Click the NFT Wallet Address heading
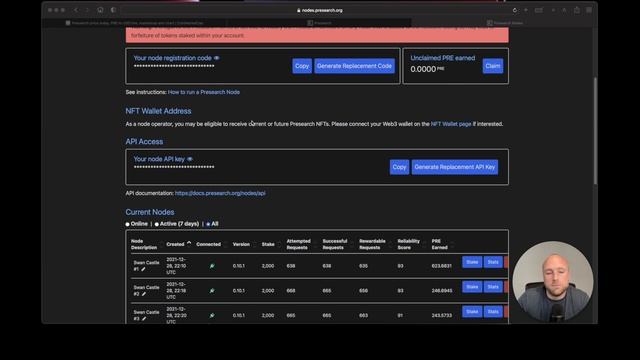This screenshot has width=640, height=360. pyautogui.click(x=158, y=111)
